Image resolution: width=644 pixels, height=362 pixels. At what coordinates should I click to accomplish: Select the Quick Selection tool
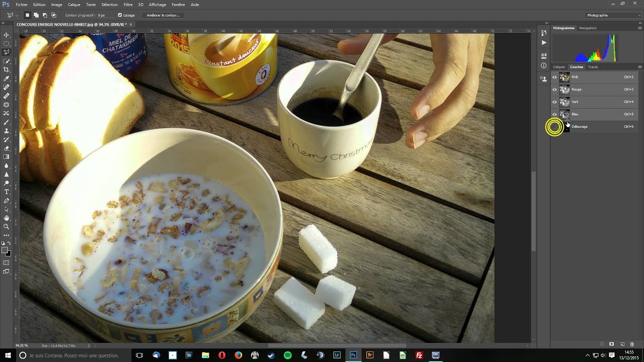click(x=7, y=61)
